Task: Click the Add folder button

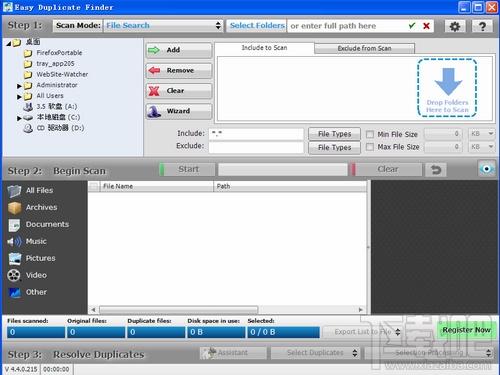Action: click(179, 50)
